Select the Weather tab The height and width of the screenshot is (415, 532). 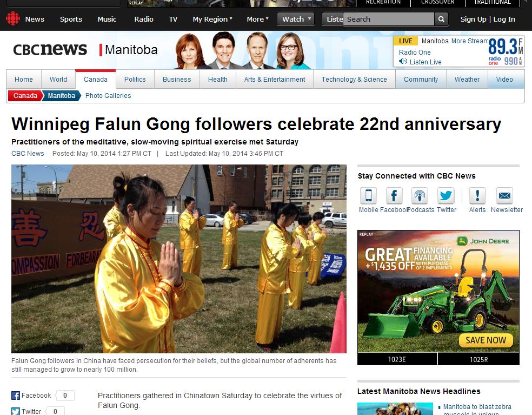(467, 79)
